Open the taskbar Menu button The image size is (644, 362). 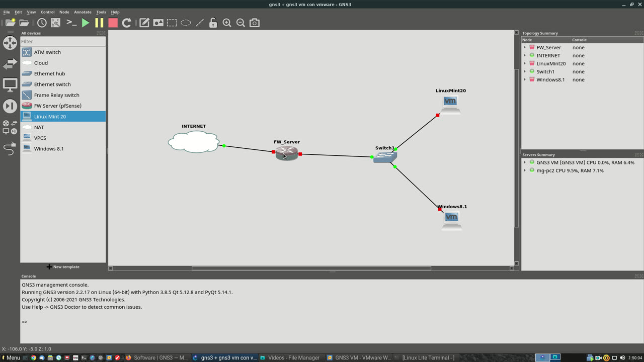11,357
